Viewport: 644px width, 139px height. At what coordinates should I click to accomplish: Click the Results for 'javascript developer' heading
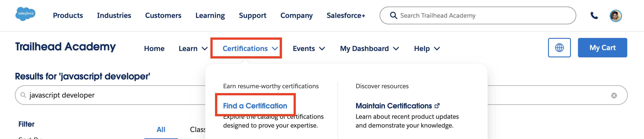[83, 76]
